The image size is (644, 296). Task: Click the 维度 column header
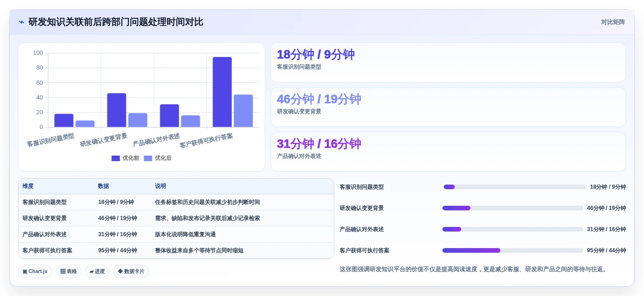pyautogui.click(x=28, y=186)
